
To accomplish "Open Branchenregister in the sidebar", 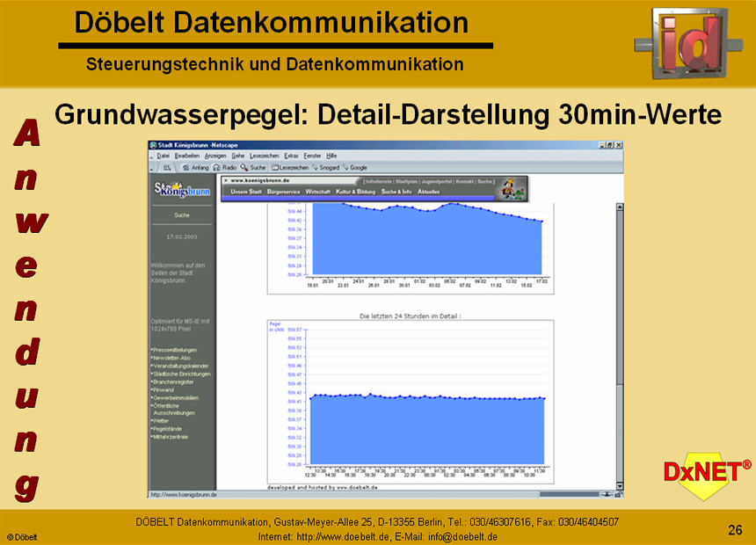I will pos(172,382).
